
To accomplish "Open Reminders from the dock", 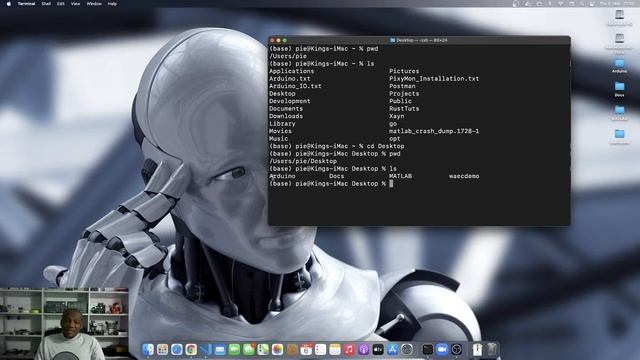I will coord(320,349).
